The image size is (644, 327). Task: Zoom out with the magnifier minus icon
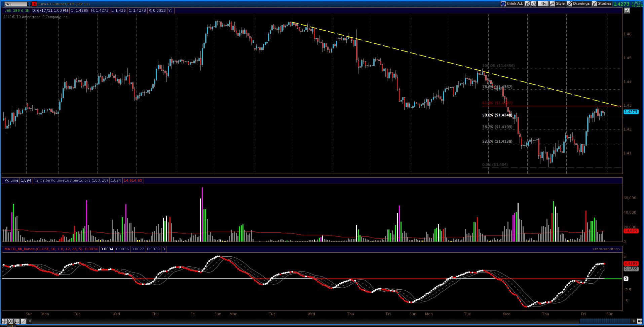[x=17, y=321]
